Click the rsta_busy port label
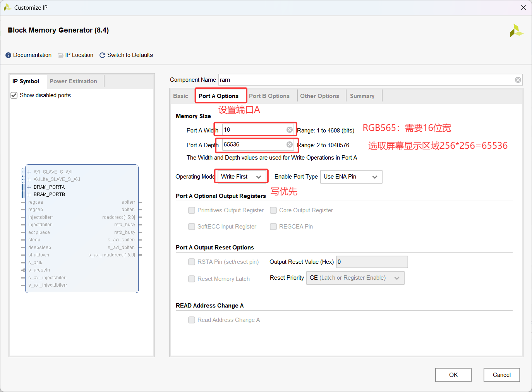Screen dimensions: 532x392 [x=125, y=225]
